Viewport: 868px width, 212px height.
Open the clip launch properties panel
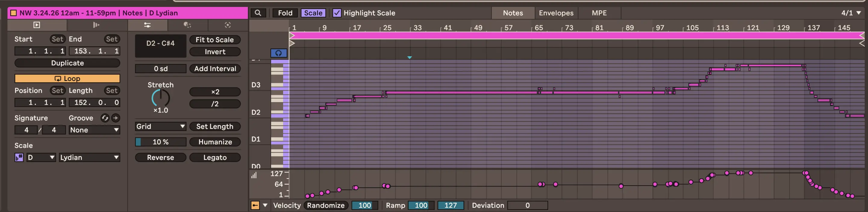click(x=96, y=25)
